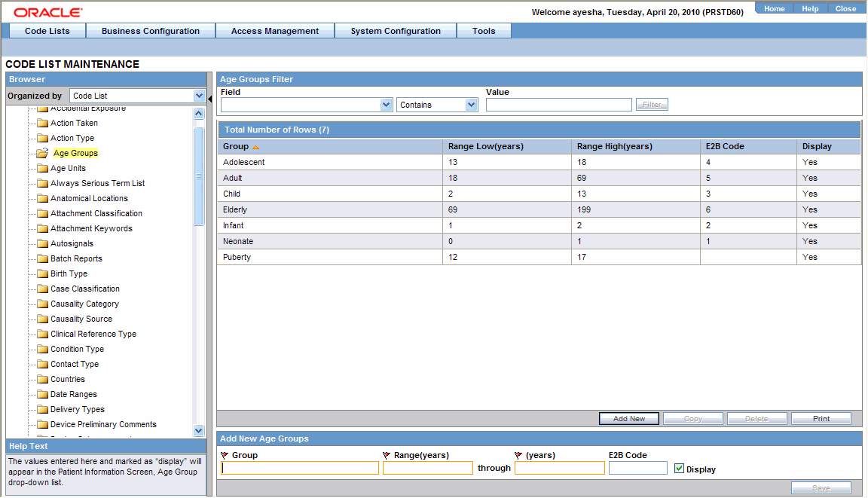This screenshot has height=498, width=868.
Task: Select the Adult row
Action: (x=539, y=178)
